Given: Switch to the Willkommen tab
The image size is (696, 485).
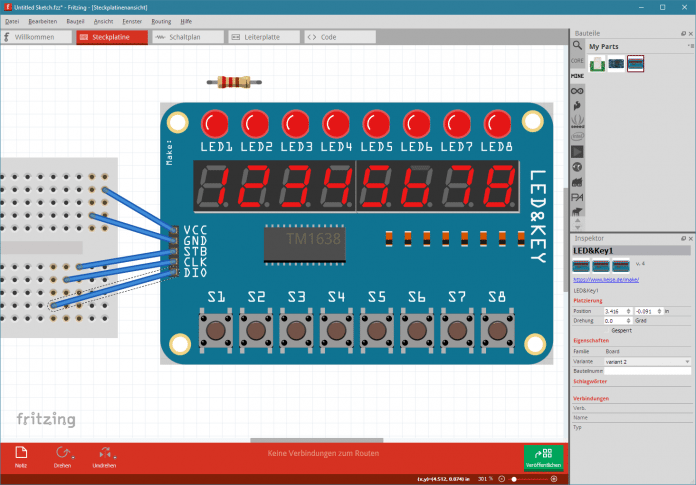Looking at the screenshot, I should pyautogui.click(x=36, y=37).
